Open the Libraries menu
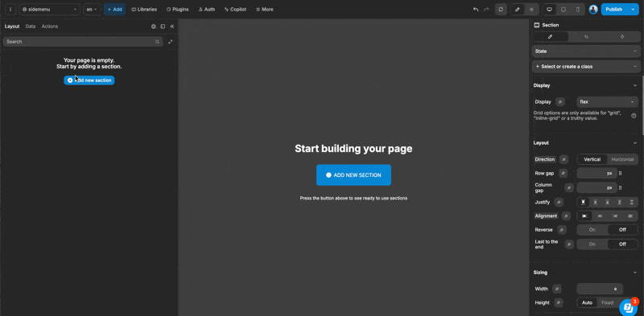 point(144,10)
